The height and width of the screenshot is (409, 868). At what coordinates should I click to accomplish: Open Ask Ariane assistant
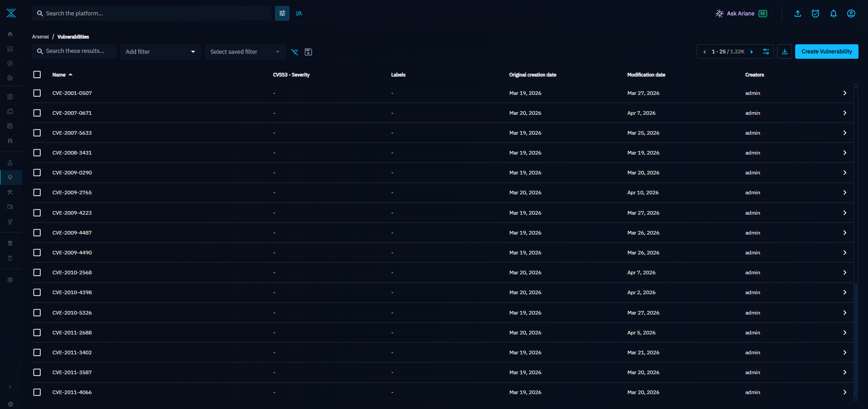[x=741, y=14]
